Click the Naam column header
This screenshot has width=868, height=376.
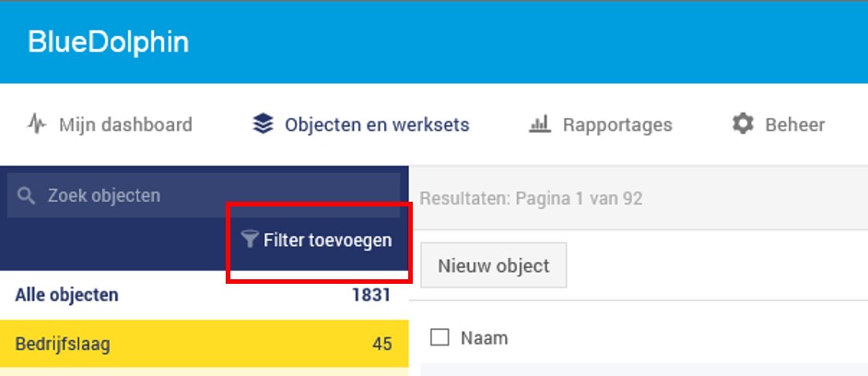(x=485, y=338)
